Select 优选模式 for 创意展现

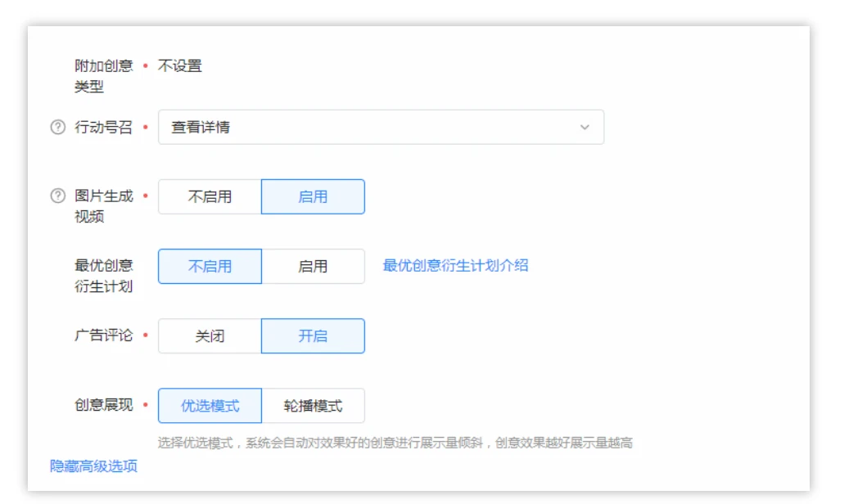click(210, 406)
